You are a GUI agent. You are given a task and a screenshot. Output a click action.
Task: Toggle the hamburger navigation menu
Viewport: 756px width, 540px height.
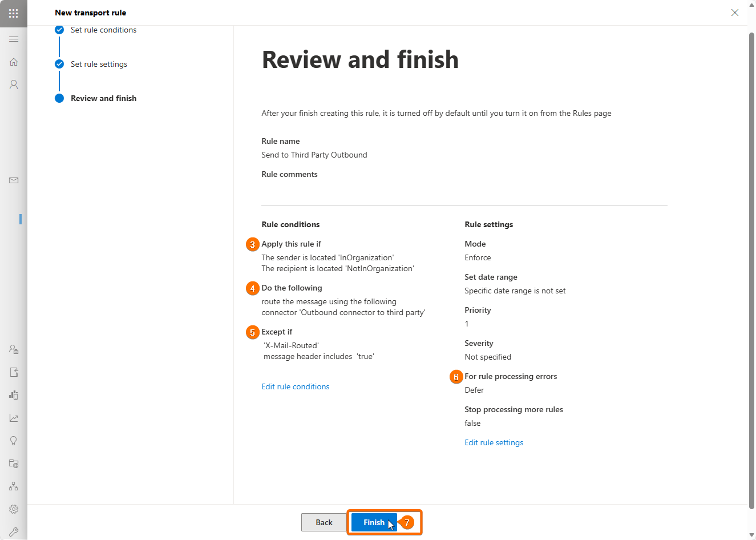(14, 39)
